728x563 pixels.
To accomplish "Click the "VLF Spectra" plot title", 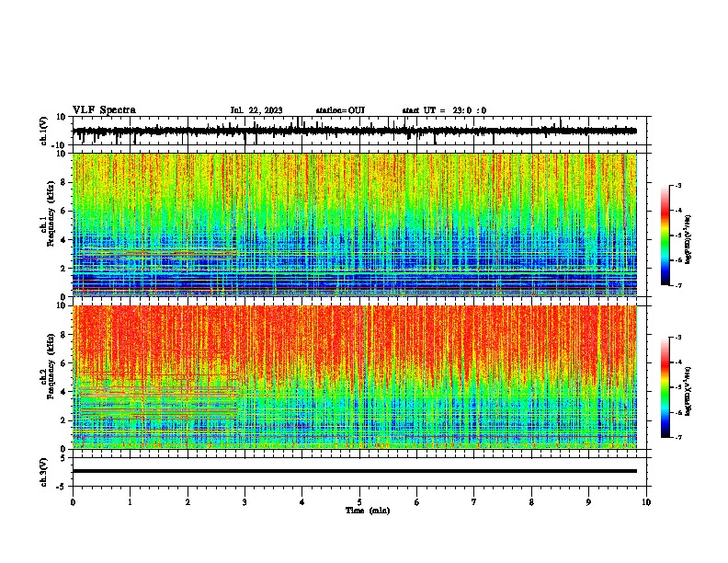I will (104, 110).
